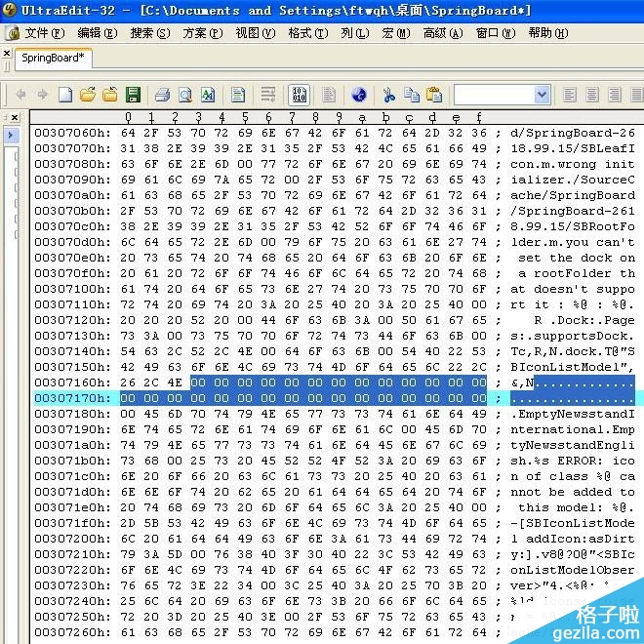
Task: Open the 帮助(H) menu
Action: [548, 33]
